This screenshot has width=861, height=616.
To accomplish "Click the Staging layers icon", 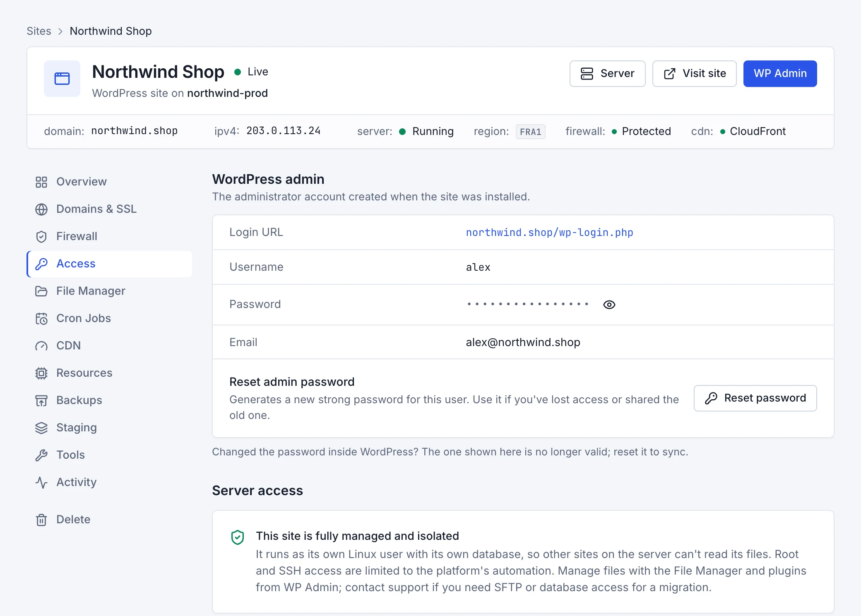I will [x=41, y=428].
